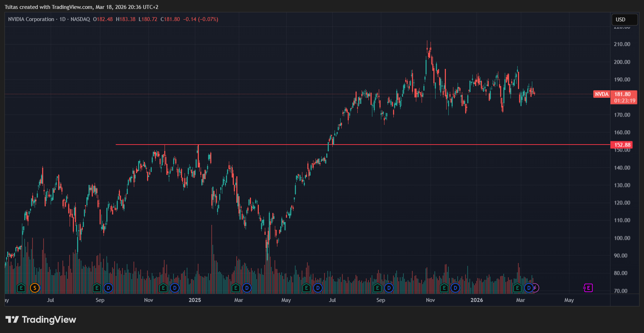Click the open value O182.48

[x=103, y=19]
